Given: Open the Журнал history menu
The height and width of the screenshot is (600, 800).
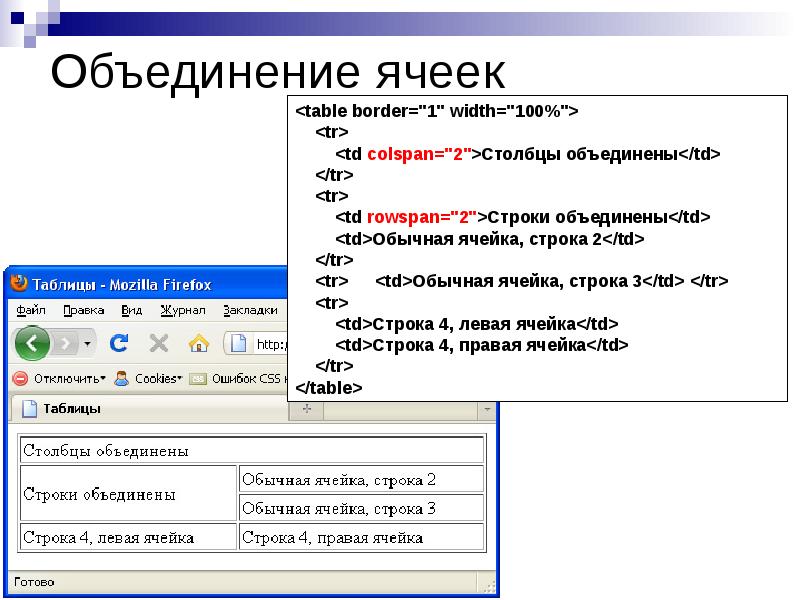Looking at the screenshot, I should (181, 309).
